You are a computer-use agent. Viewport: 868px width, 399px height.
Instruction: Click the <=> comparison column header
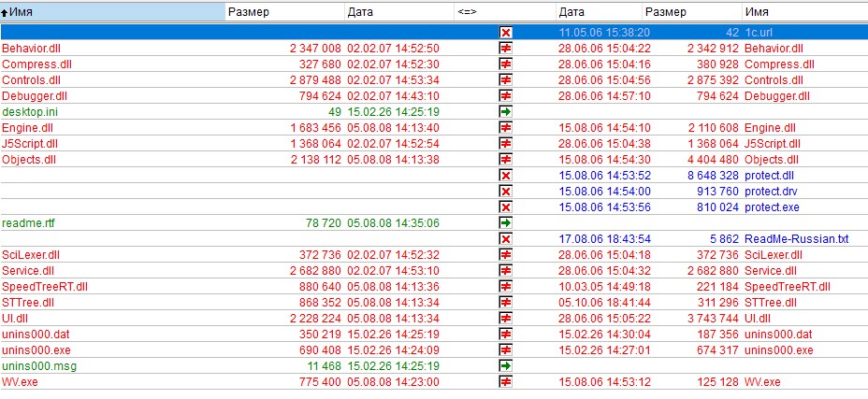point(504,11)
